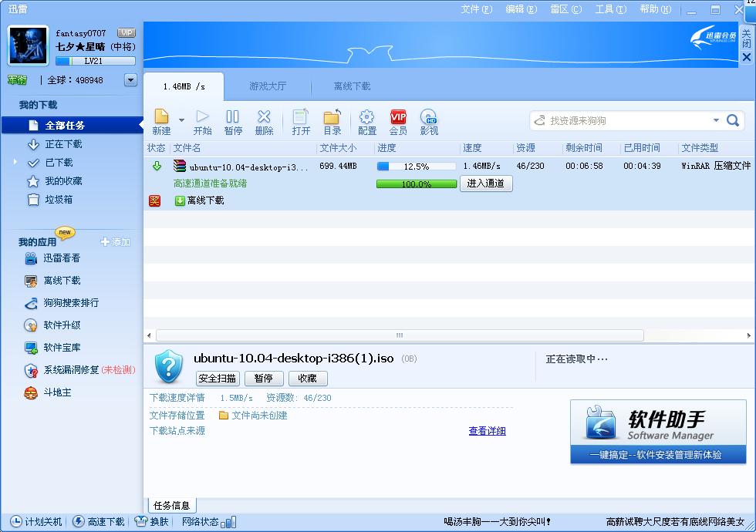Open the 工具(T) menu
The image size is (756, 532).
click(x=611, y=9)
